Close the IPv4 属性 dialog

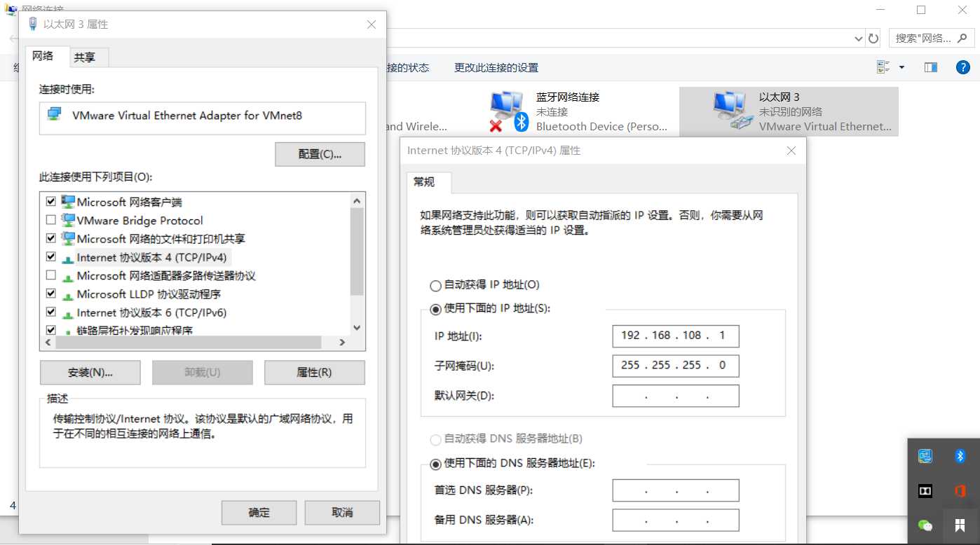tap(791, 151)
